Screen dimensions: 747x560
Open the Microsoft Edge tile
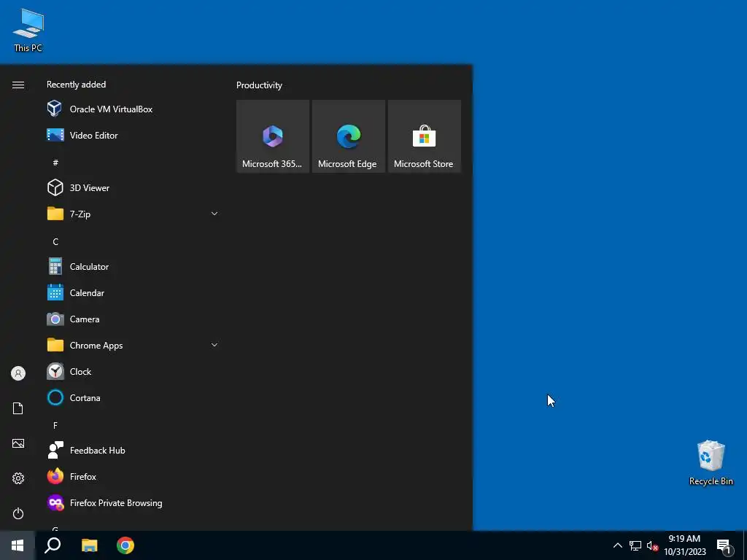pyautogui.click(x=348, y=136)
